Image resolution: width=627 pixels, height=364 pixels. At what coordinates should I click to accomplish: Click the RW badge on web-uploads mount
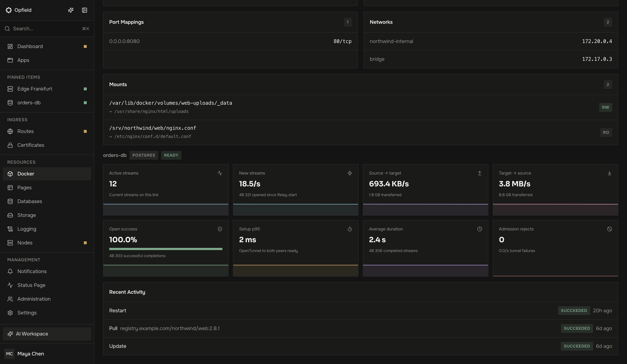(x=606, y=107)
